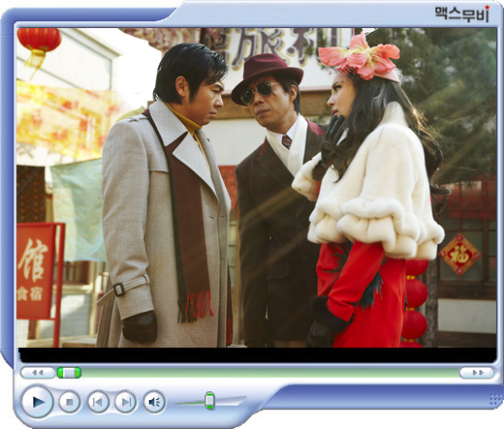Mute the audio with speaker icon
Image resolution: width=504 pixels, height=429 pixels.
pyautogui.click(x=154, y=402)
